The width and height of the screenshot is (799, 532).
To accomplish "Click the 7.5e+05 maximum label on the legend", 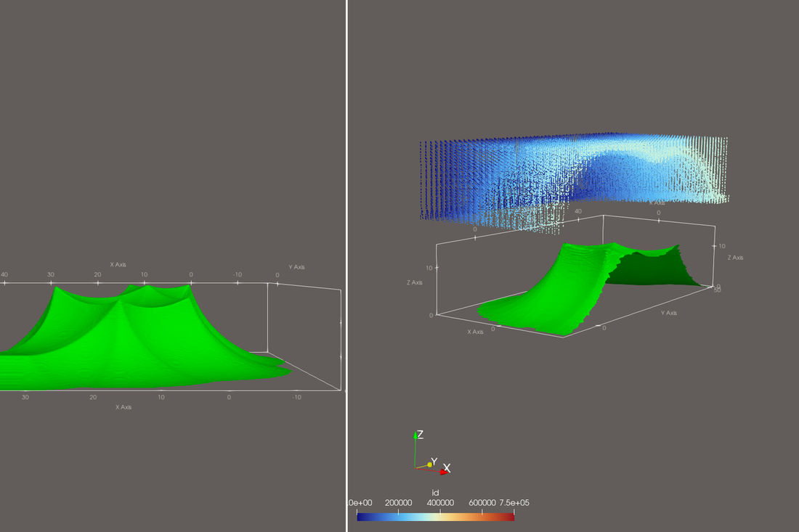I will 514,502.
